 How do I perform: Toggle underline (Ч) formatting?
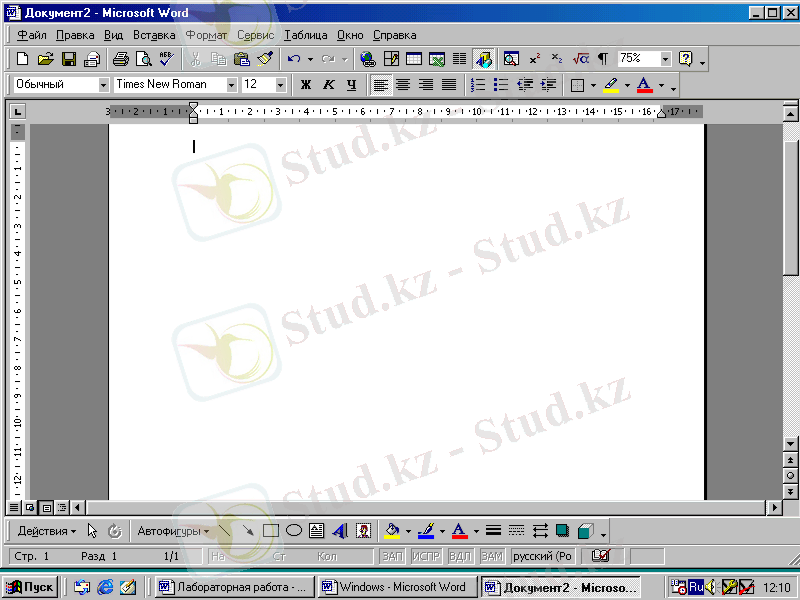pos(352,85)
